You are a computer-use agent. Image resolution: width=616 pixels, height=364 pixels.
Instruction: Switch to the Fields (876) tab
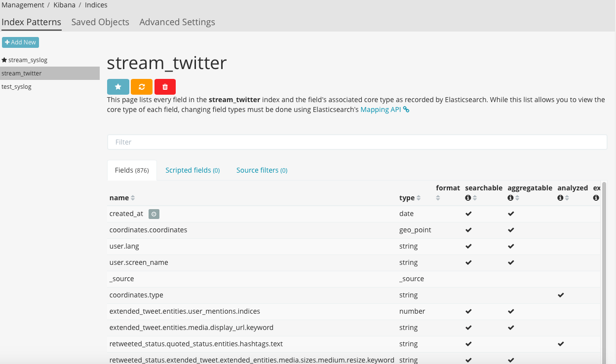(132, 170)
